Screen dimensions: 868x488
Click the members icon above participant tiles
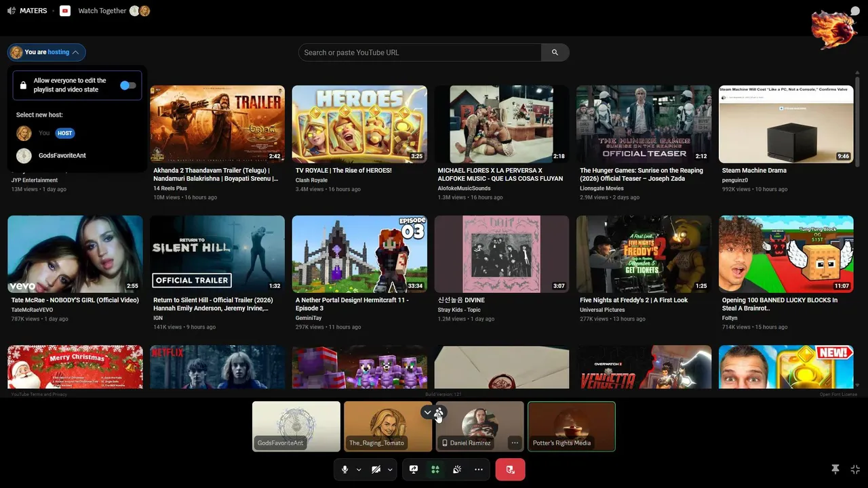click(439, 413)
